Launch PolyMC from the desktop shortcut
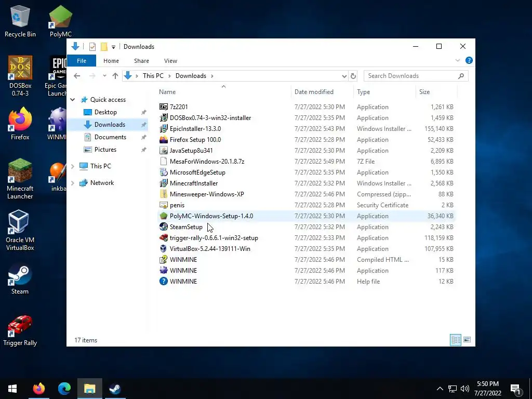Viewport: 532px width, 399px height. point(60,21)
